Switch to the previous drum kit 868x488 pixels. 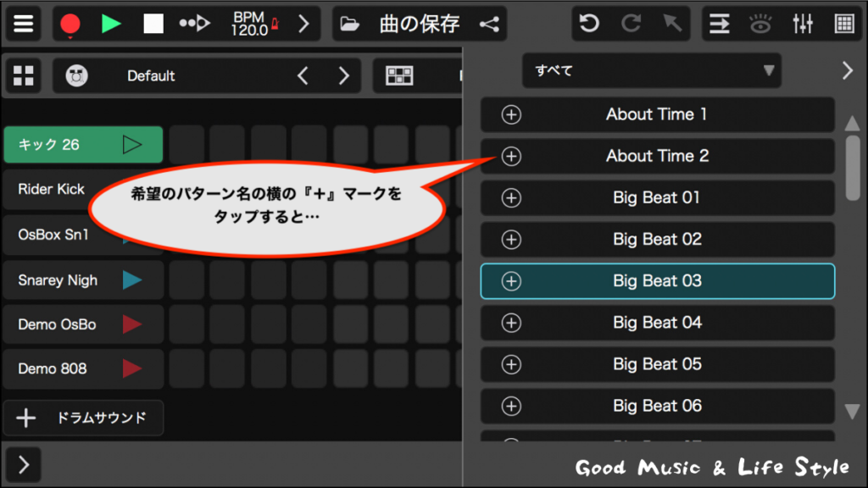(303, 75)
